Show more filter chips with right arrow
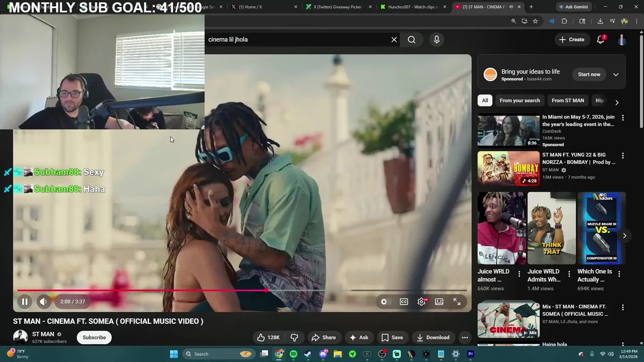Screen dimensions: 644x362 tap(617, 103)
